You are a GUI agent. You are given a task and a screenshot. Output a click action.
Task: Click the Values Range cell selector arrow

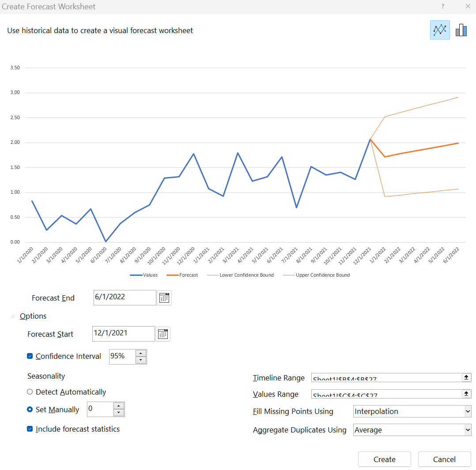click(466, 394)
